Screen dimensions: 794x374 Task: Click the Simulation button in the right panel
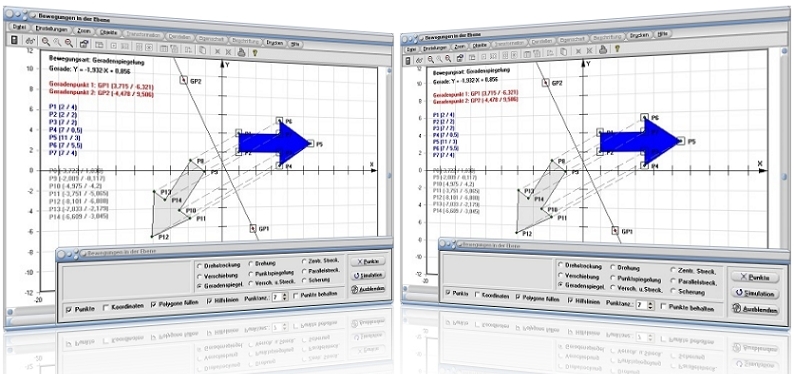(x=755, y=294)
